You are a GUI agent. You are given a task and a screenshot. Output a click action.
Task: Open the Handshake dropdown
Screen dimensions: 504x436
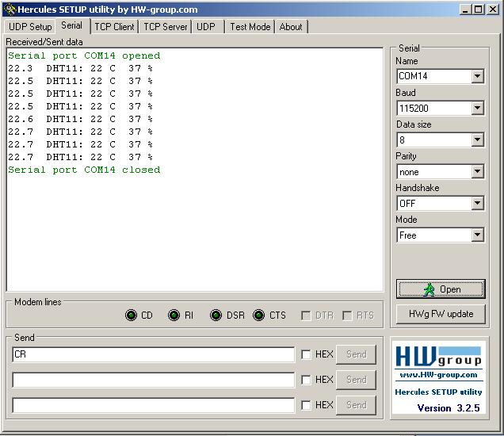pos(477,203)
